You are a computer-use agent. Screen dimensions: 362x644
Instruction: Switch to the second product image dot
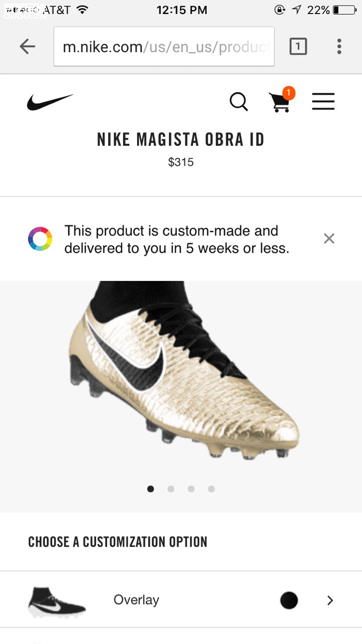tap(171, 489)
